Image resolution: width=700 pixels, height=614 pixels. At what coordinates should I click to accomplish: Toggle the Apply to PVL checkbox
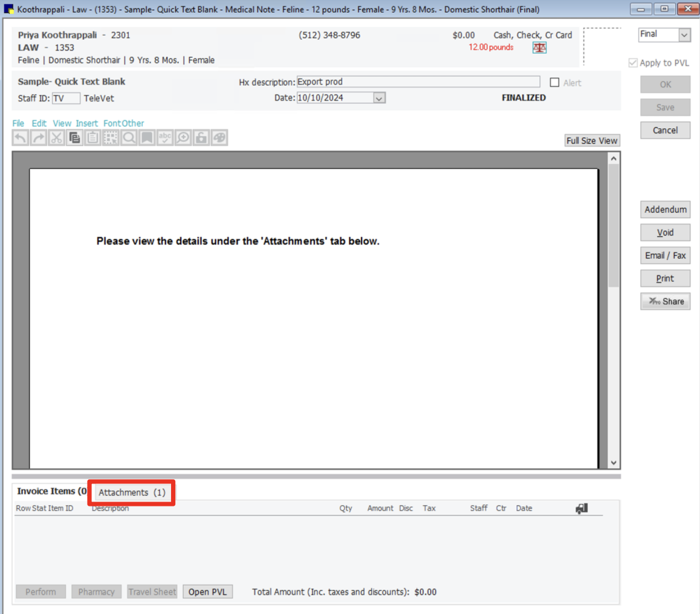point(632,62)
